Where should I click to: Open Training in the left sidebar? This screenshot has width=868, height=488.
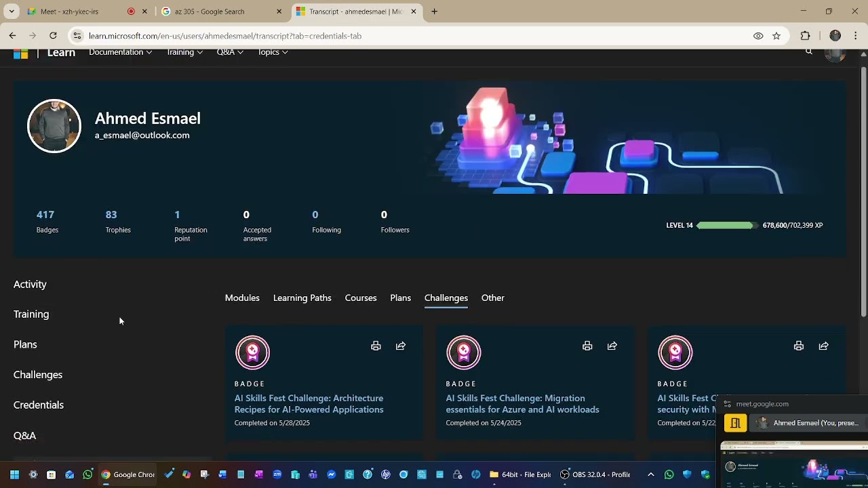pos(31,314)
